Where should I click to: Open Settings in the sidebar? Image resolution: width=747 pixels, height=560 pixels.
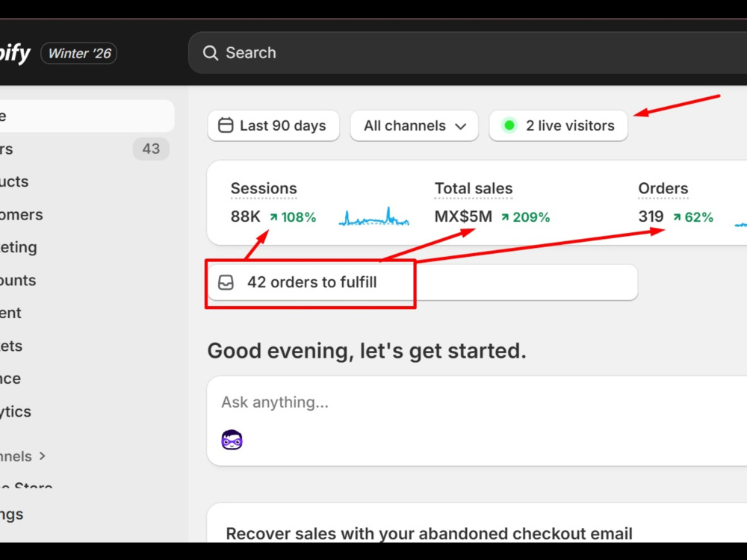[87, 514]
